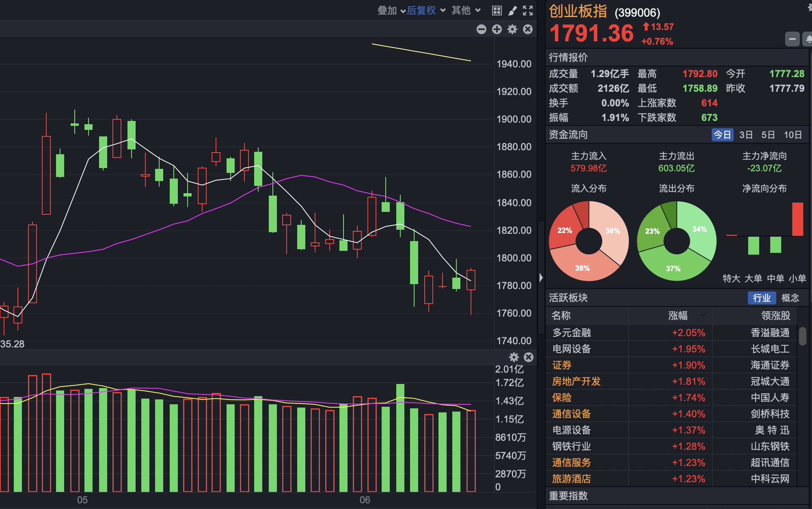Select the 概念 concept tab
Image resolution: width=812 pixels, height=509 pixels.
[790, 298]
